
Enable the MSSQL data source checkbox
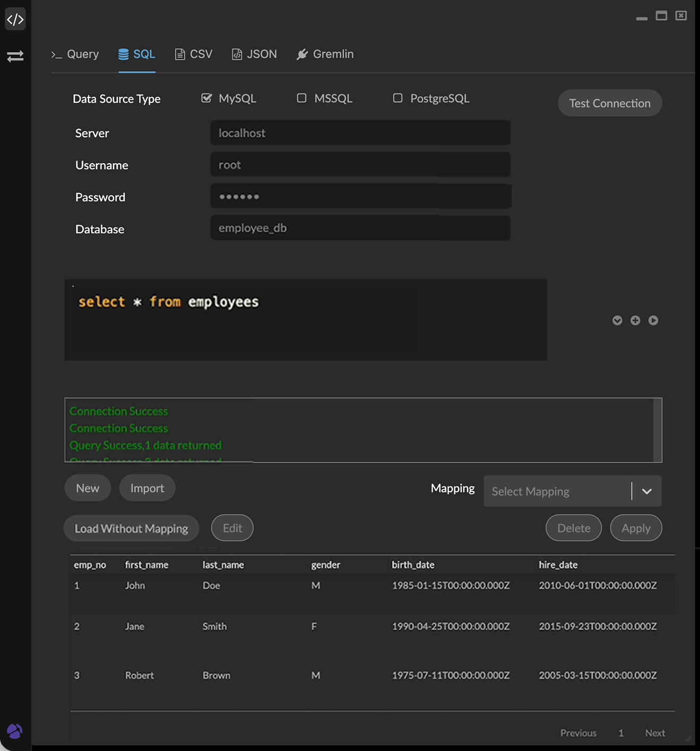pos(302,98)
